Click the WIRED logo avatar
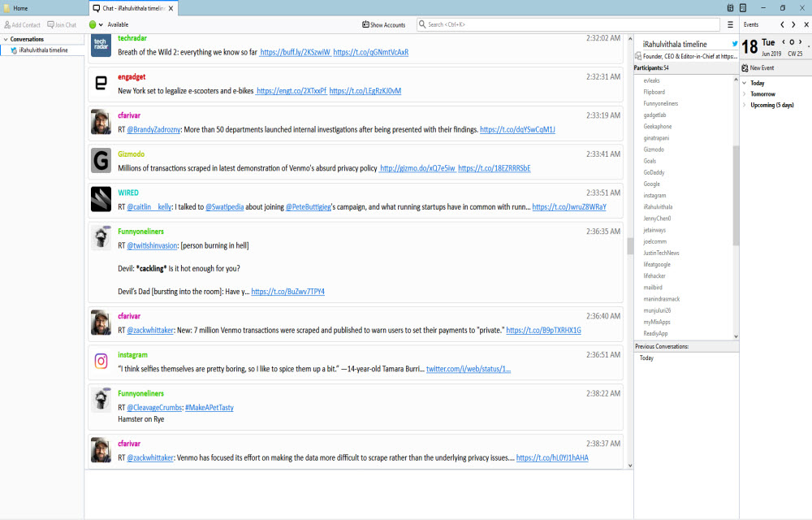812x520 pixels. (101, 199)
